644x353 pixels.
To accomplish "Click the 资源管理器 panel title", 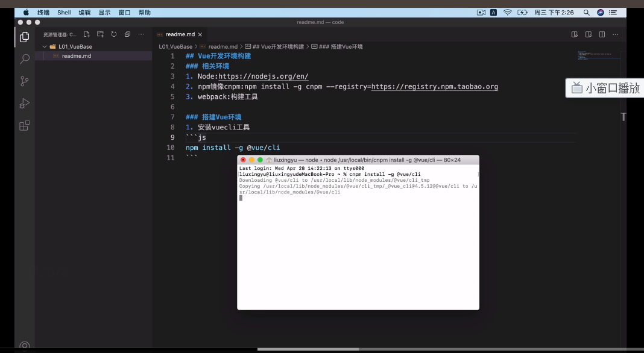I will (x=60, y=34).
